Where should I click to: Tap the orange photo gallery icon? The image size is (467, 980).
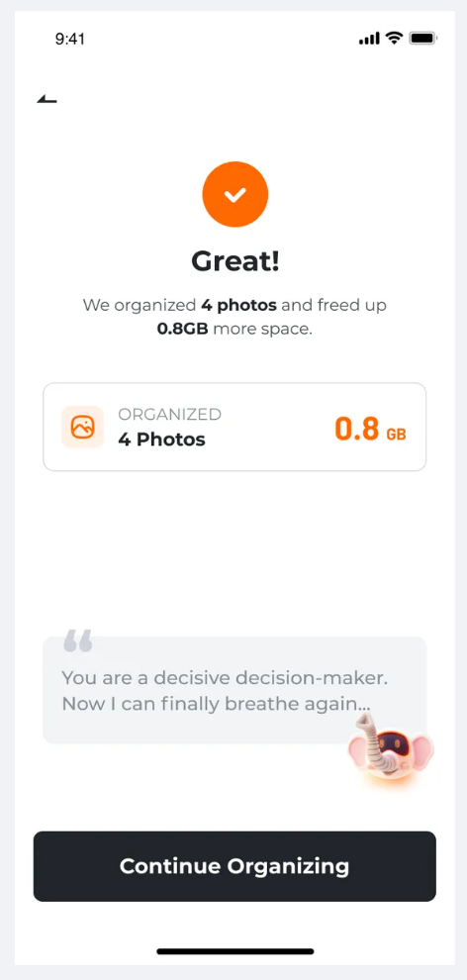(x=82, y=427)
